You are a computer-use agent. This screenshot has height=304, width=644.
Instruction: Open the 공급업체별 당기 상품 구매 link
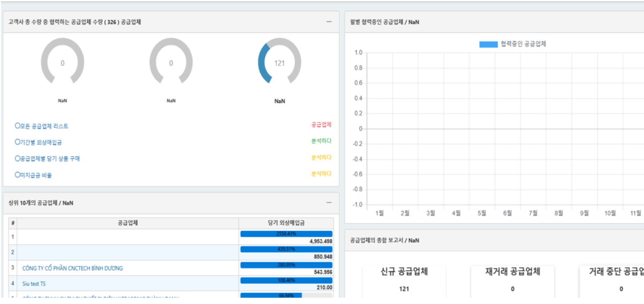coord(47,159)
